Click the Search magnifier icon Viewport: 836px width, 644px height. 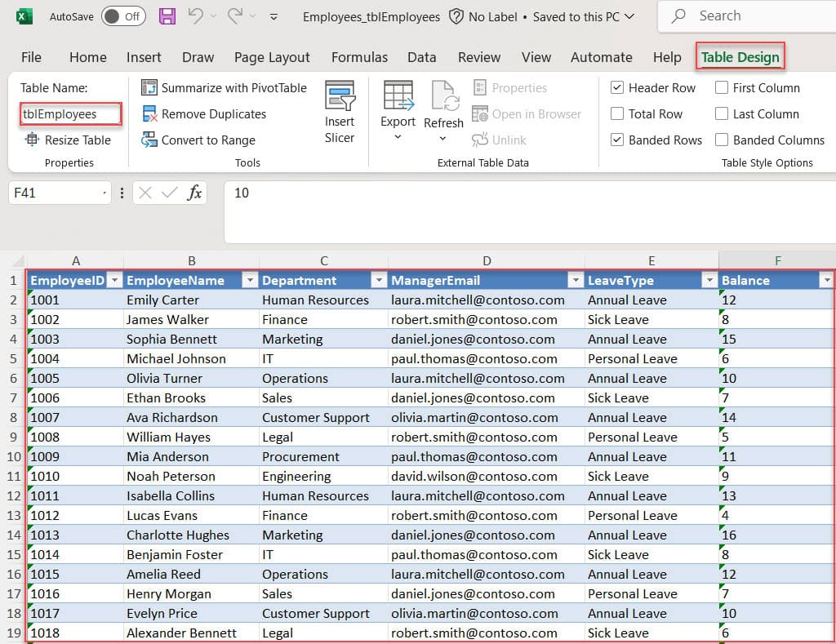point(678,16)
